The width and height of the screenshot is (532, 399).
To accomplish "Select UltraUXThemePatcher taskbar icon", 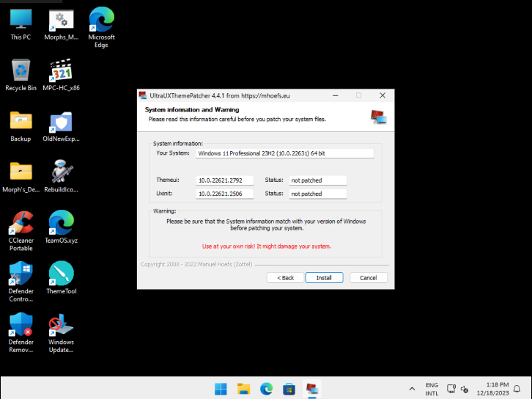I will coord(312,389).
